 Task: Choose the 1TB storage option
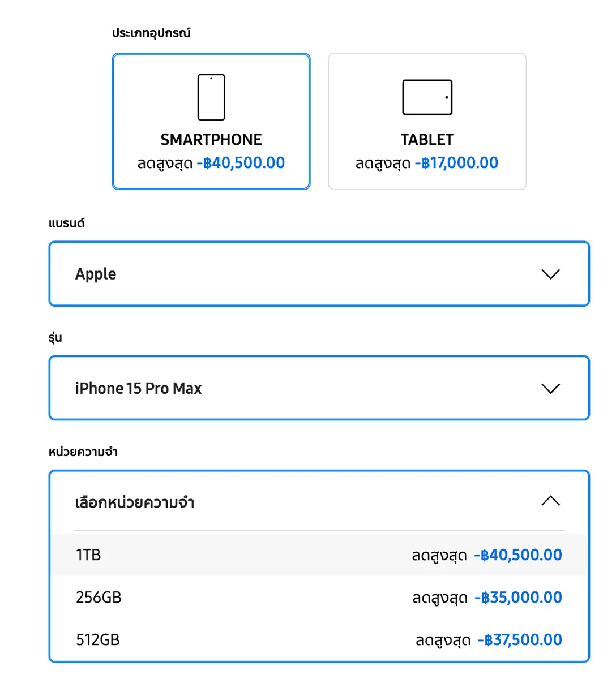pos(319,555)
